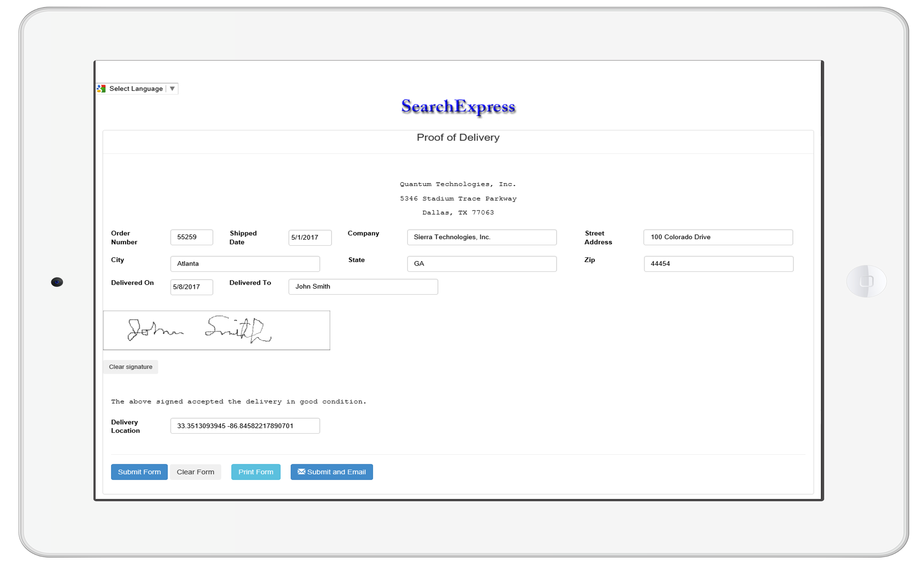Click the Google Translate icon
Viewport: 924px width, 566px height.
(x=101, y=89)
